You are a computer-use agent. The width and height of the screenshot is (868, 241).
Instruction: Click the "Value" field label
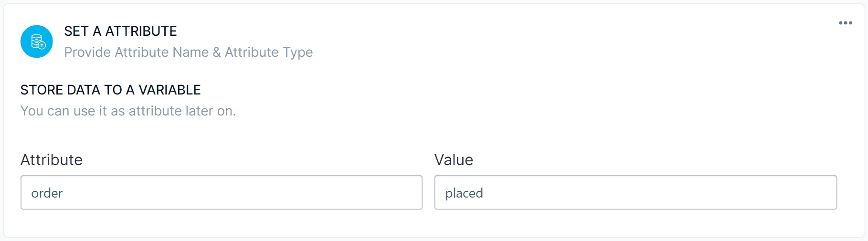pyautogui.click(x=454, y=160)
